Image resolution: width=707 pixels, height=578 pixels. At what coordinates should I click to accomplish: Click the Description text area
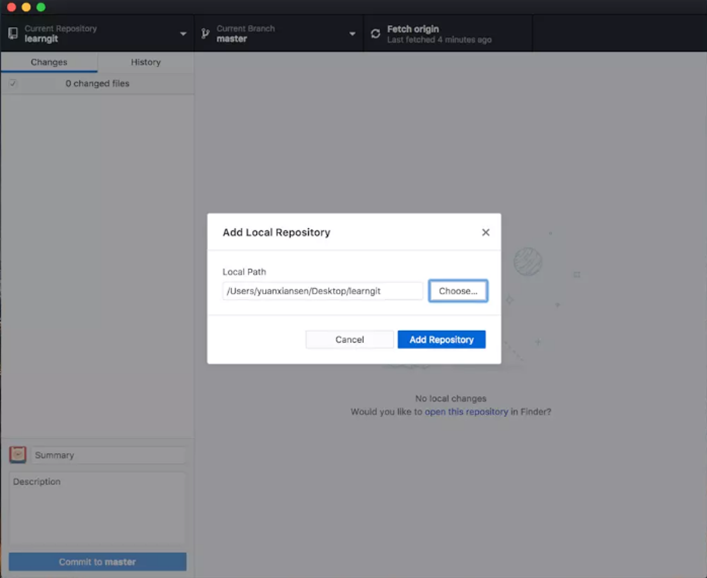click(x=97, y=508)
